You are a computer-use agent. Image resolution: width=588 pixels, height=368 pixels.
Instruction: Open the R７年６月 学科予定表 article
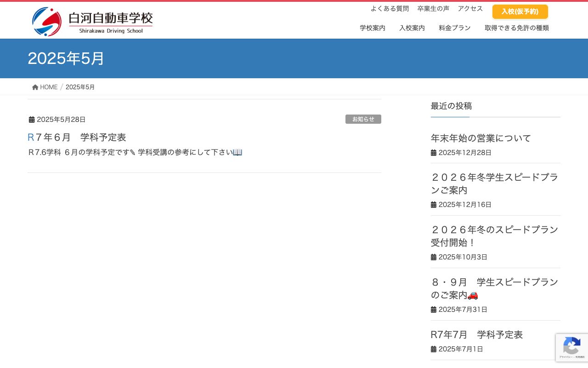point(78,137)
